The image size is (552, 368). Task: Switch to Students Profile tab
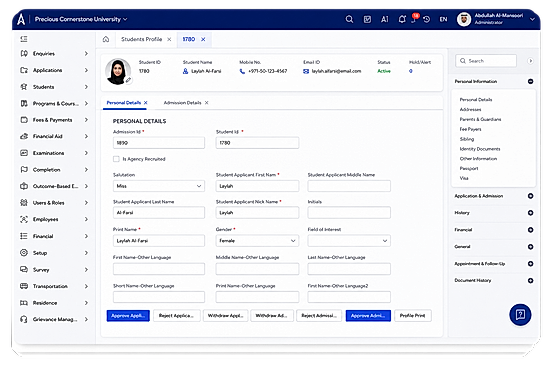(142, 39)
